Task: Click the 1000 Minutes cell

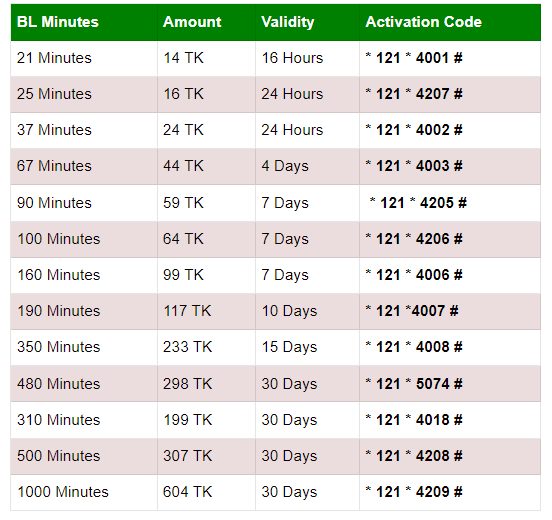Action: 84,492
